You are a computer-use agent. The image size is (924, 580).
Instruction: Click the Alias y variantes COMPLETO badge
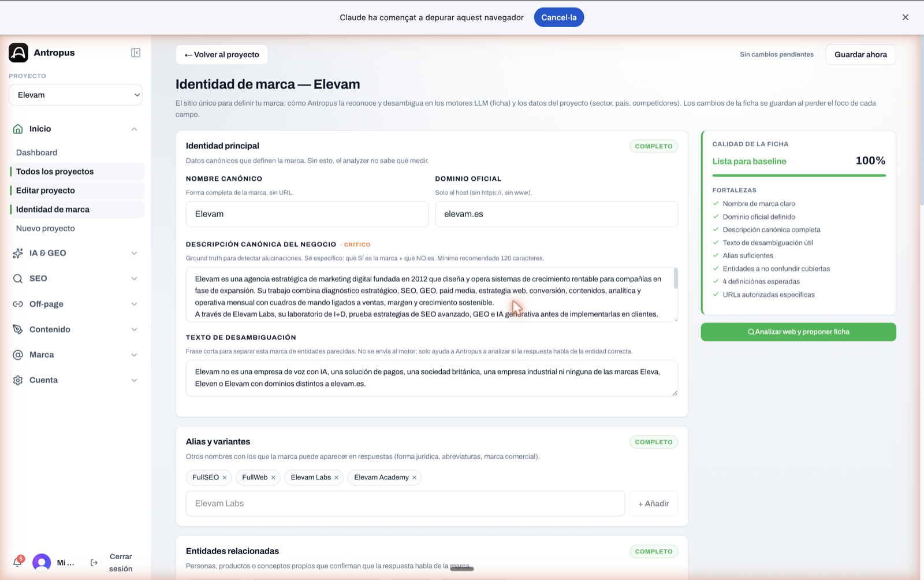[654, 442]
